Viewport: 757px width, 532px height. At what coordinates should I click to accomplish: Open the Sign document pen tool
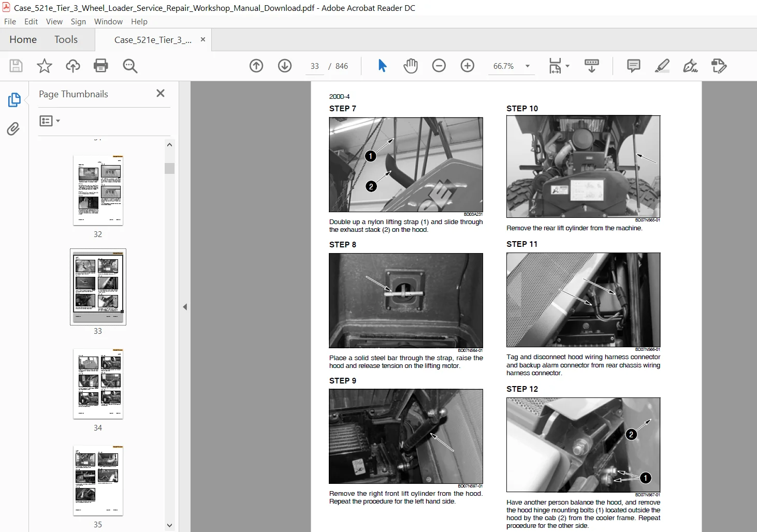[x=690, y=66]
